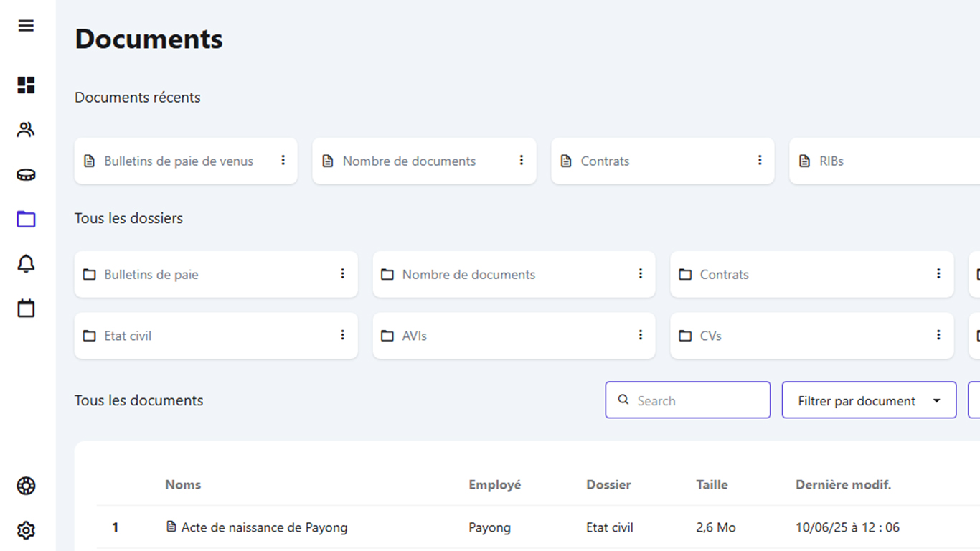Open the hamburger menu in sidebar

(x=26, y=26)
